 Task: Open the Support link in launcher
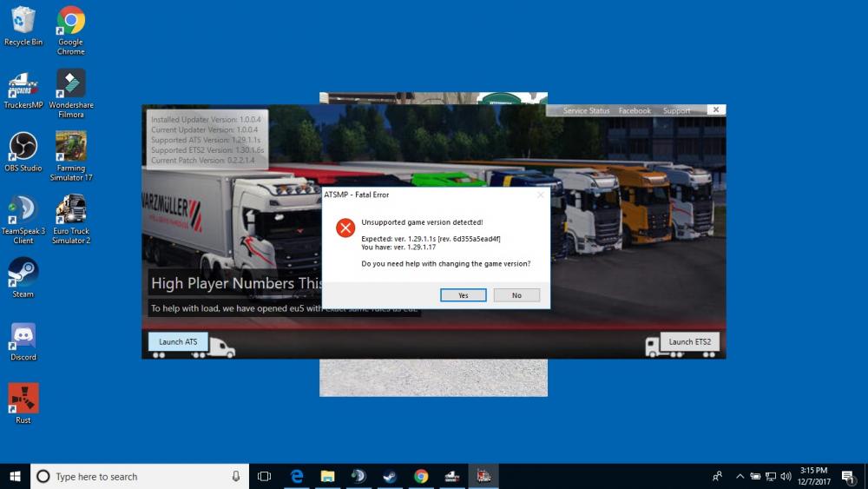[x=676, y=111]
